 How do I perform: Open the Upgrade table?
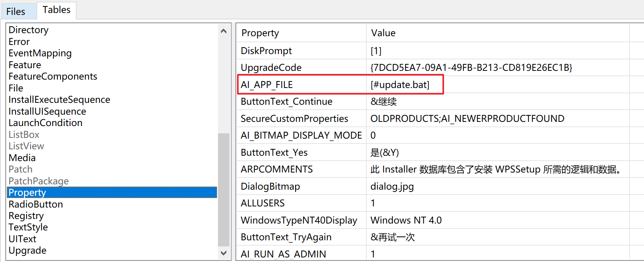pyautogui.click(x=27, y=251)
